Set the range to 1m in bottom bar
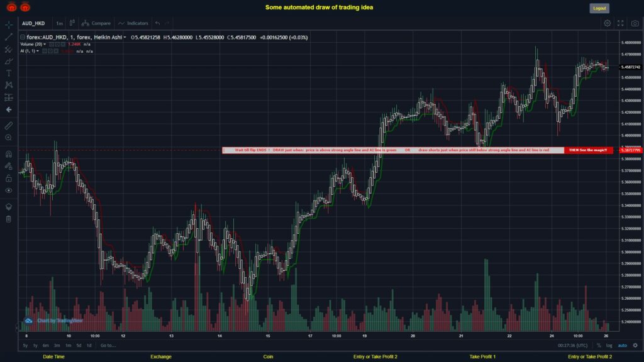Viewport: 644px width, 362px height. click(x=68, y=346)
